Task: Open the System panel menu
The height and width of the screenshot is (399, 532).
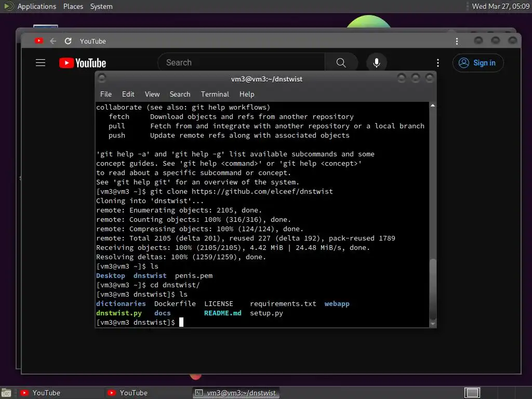Action: 101,6
